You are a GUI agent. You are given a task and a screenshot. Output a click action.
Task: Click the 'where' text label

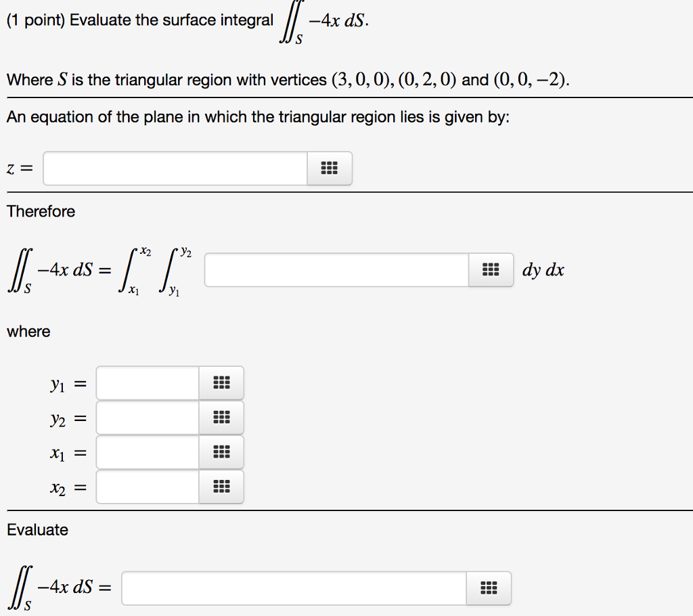click(x=28, y=331)
